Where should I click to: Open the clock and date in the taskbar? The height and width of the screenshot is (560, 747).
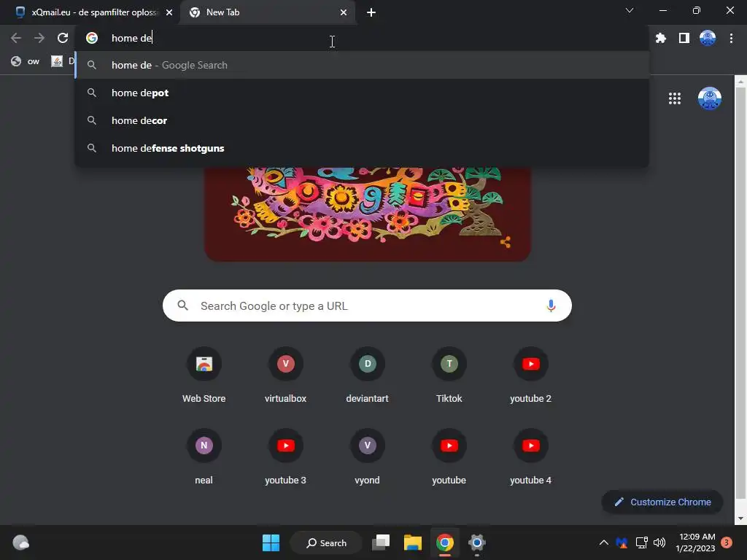coord(695,542)
